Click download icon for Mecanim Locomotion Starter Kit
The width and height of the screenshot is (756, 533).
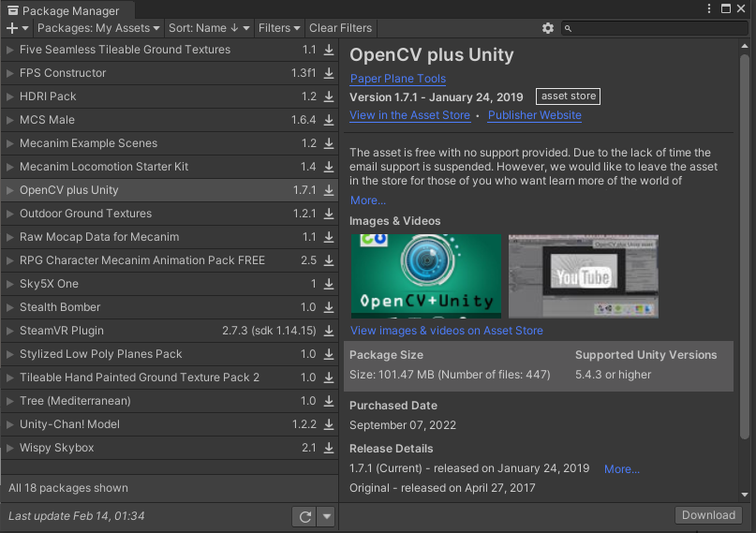point(329,167)
